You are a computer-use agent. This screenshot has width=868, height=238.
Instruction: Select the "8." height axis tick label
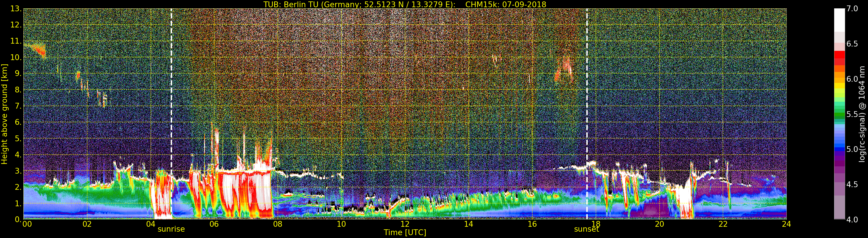click(18, 90)
